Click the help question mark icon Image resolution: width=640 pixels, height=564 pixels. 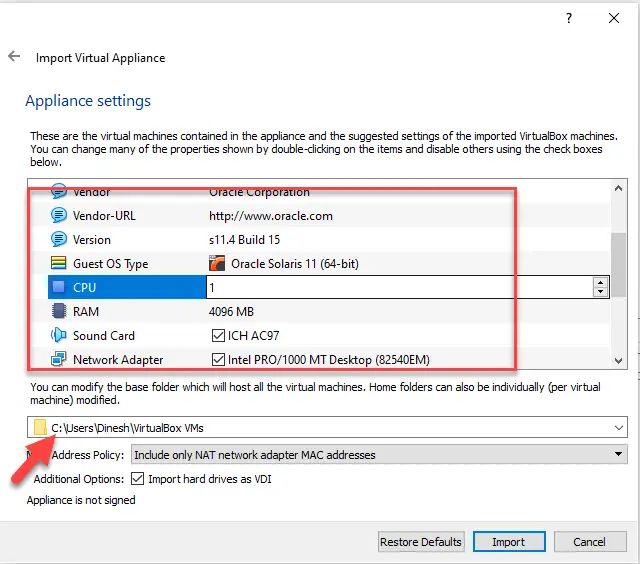click(569, 18)
